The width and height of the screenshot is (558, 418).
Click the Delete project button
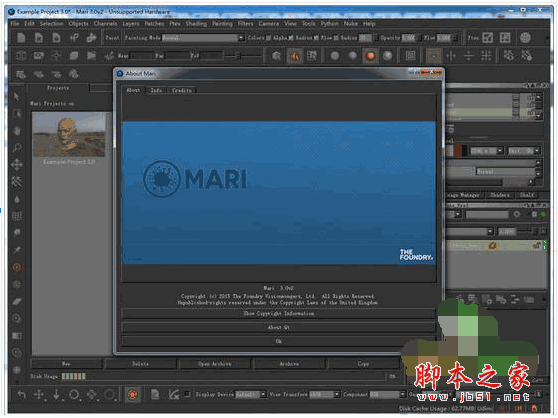pyautogui.click(x=141, y=364)
